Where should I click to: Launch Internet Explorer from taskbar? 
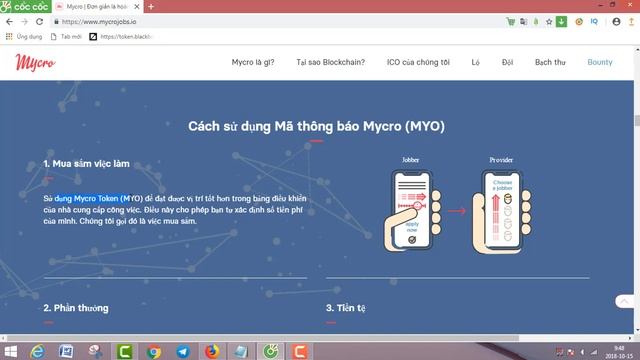point(38,351)
